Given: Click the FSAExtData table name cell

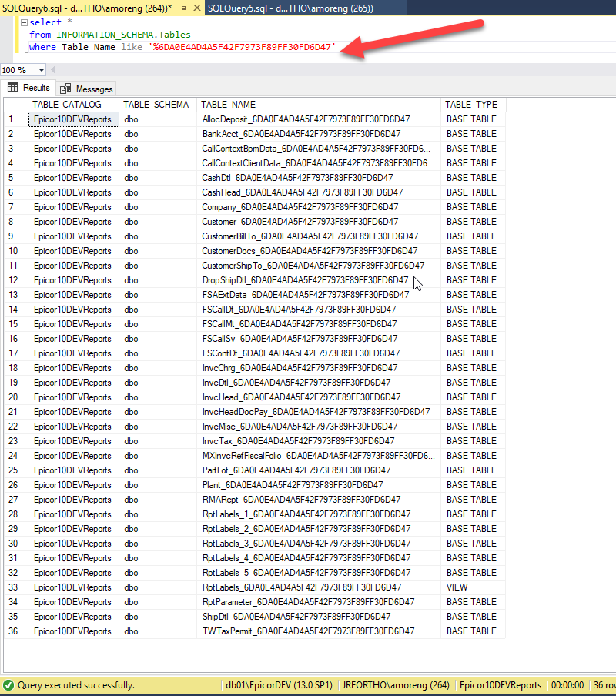Looking at the screenshot, I should tap(319, 295).
